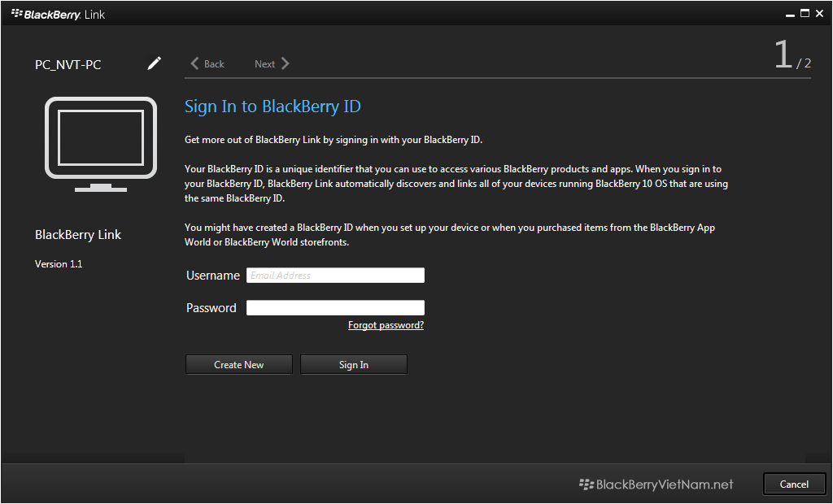Close the BlackBerry Link window
Image resolution: width=833 pixels, height=504 pixels.
pos(820,13)
